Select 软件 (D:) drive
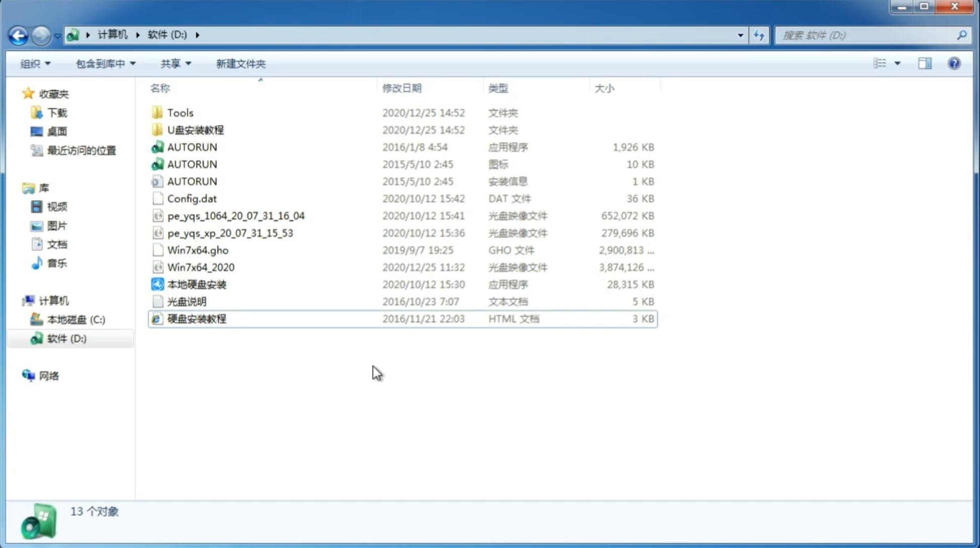 point(66,338)
